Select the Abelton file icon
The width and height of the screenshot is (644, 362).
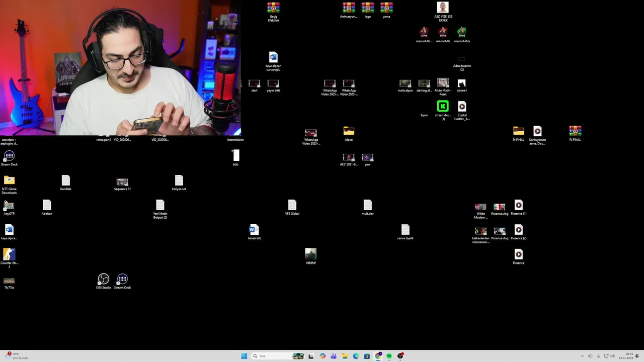47,205
